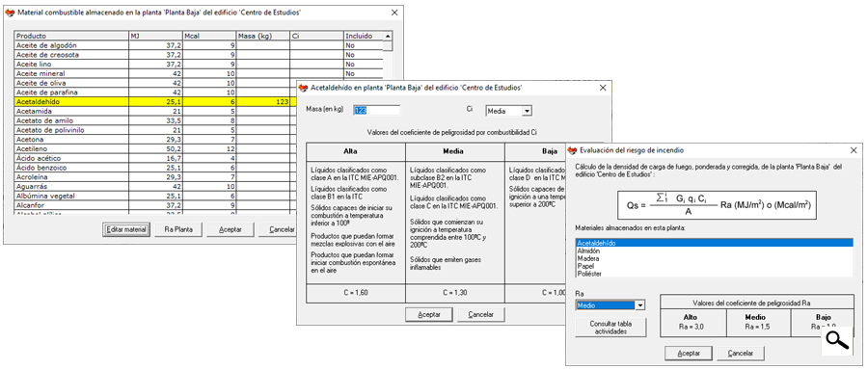Image resolution: width=868 pixels, height=369 pixels.
Task: Close the Evaluación del riesgo de incendio dialog
Action: (x=854, y=150)
